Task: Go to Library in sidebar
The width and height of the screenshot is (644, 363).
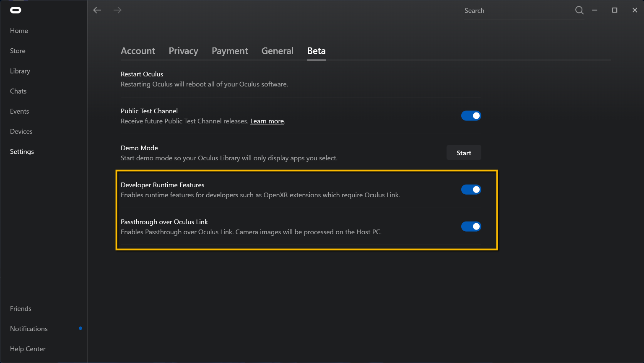Action: point(20,71)
